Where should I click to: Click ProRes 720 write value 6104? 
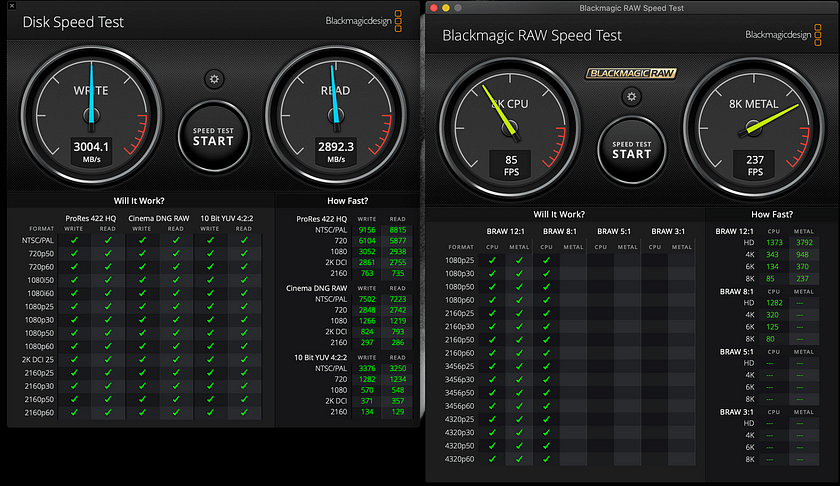pos(367,241)
